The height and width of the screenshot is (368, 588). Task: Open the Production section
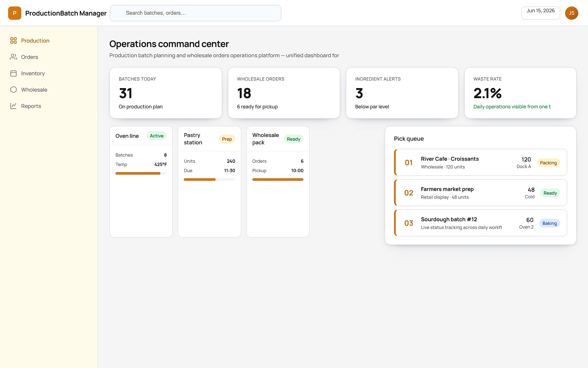(49, 41)
